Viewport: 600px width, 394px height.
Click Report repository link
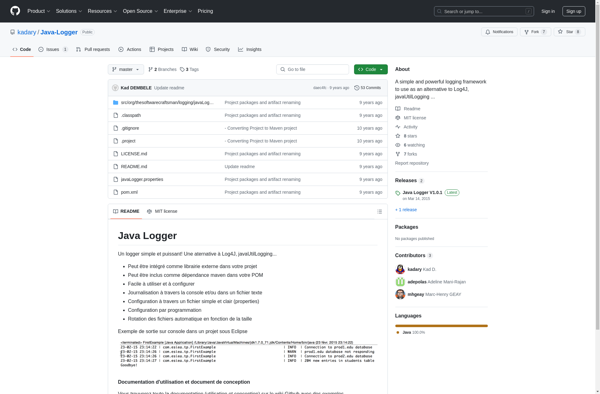point(412,163)
